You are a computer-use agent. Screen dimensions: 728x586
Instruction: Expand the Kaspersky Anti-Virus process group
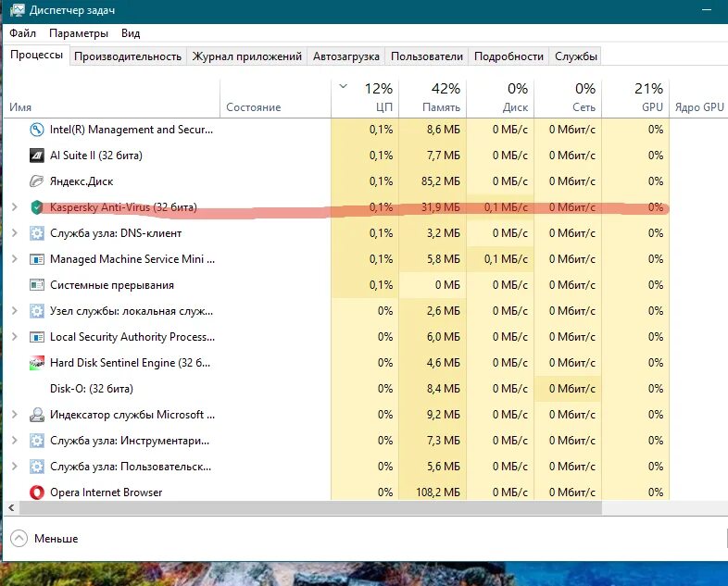point(15,207)
